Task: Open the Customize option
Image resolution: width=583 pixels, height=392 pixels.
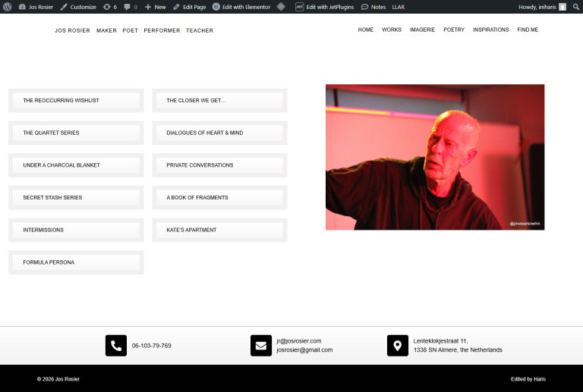Action: 78,7
